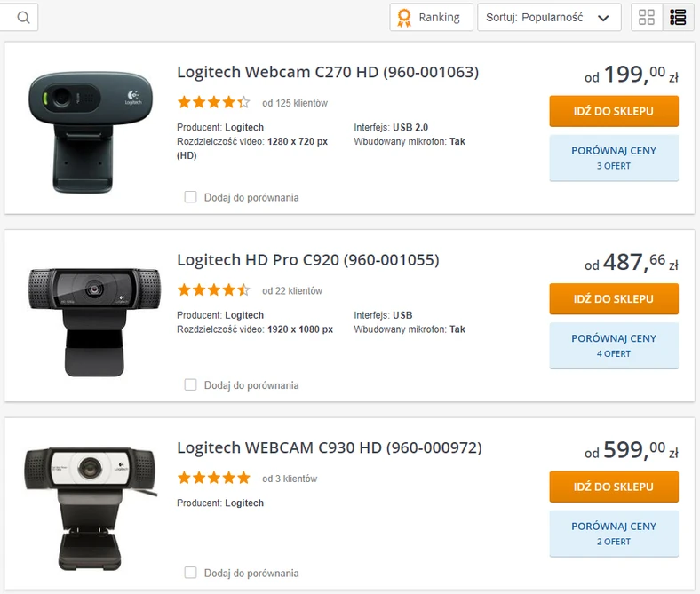Enable comparison checkbox for WEBCAM C930

[190, 573]
